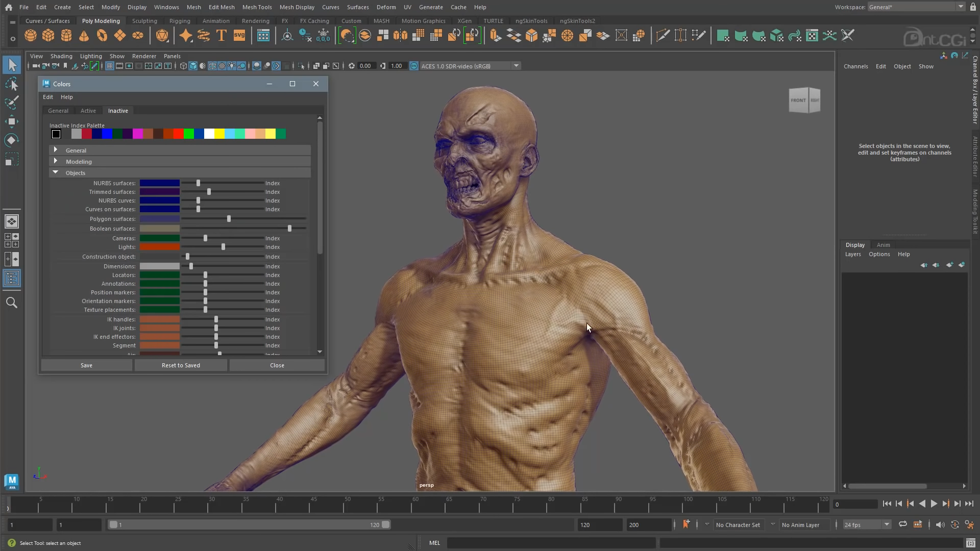
Task: Switch to the General tab in Colors dialog
Action: tap(58, 111)
